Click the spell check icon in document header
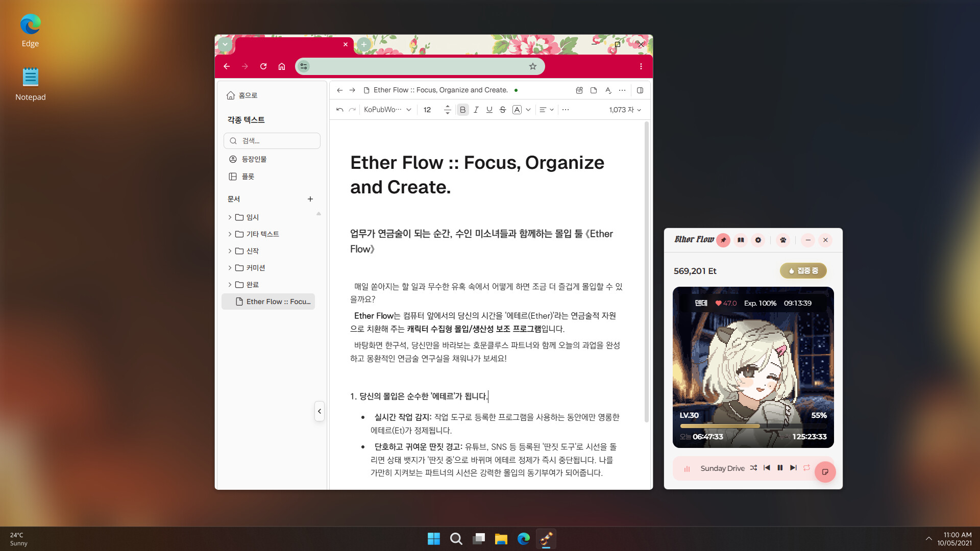Viewport: 980px width, 551px height. tap(608, 90)
